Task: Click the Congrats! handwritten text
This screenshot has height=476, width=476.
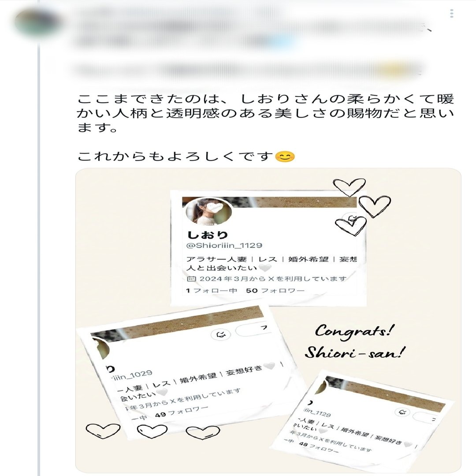Action: (355, 331)
